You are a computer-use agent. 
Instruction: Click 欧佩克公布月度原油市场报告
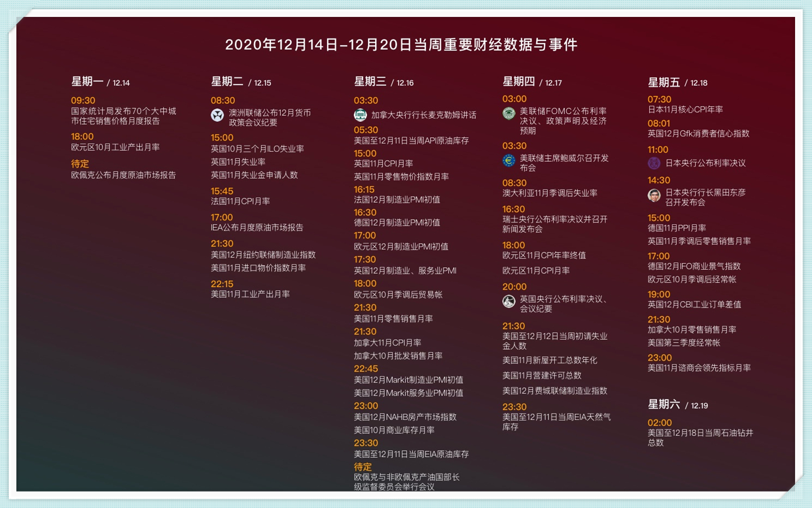point(123,175)
